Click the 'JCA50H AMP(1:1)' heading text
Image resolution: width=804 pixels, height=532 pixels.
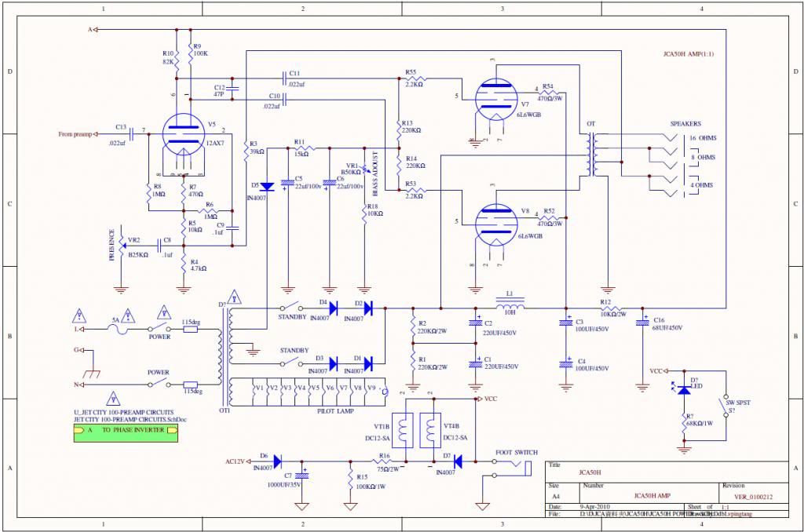click(688, 54)
